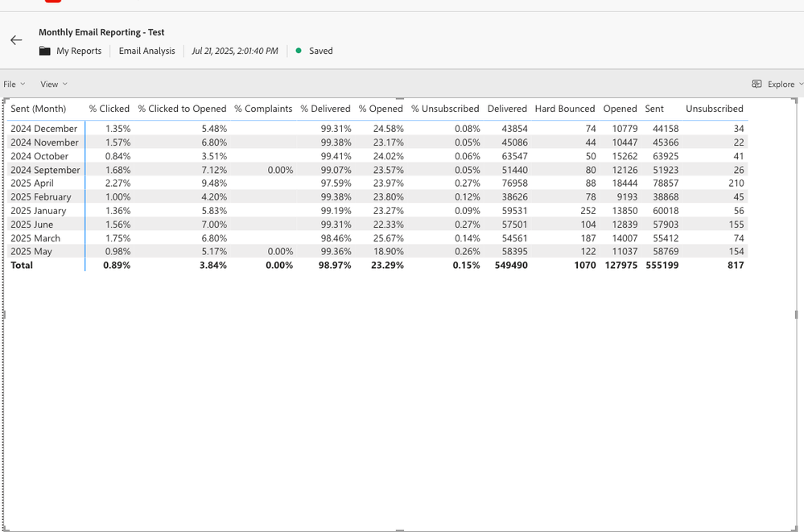
Task: Open the View menu
Action: (48, 84)
